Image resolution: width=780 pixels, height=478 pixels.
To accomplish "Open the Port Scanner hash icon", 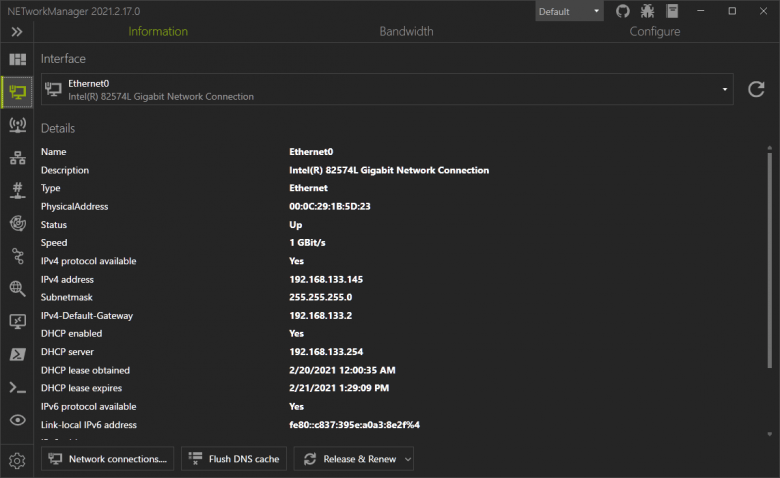I will click(x=17, y=191).
